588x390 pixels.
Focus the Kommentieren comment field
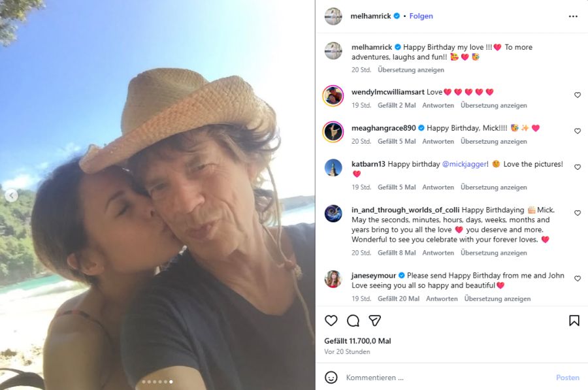click(446, 378)
